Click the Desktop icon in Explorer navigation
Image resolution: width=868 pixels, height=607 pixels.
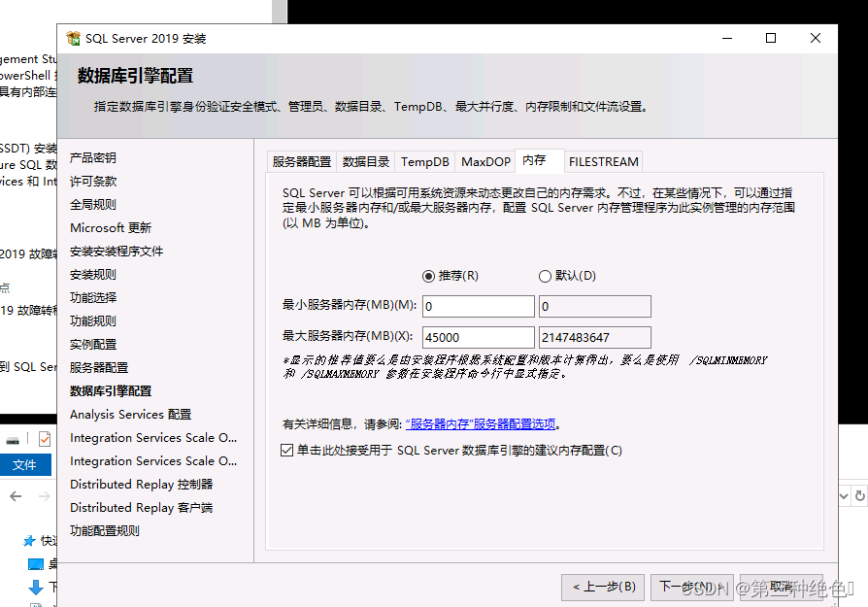(x=35, y=564)
